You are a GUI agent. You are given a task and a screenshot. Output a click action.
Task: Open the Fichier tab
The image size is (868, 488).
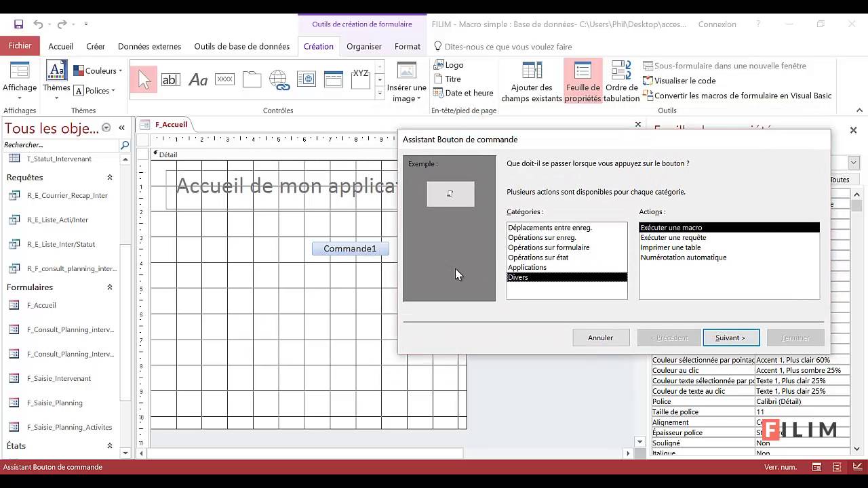(x=20, y=46)
